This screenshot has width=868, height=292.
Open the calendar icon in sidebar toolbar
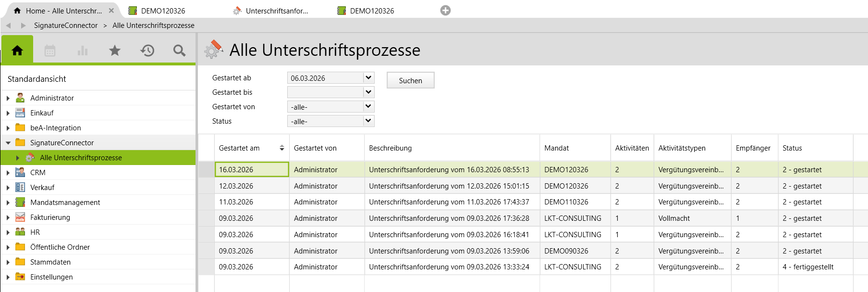click(x=50, y=51)
